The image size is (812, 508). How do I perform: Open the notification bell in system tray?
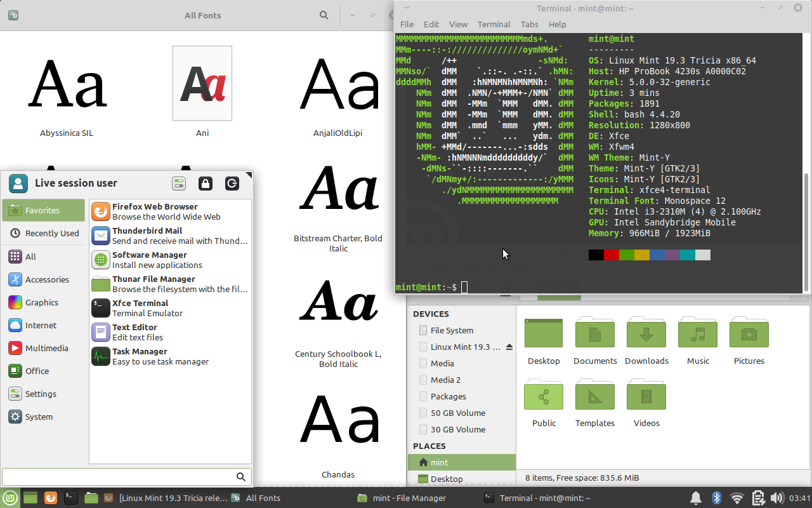(696, 498)
